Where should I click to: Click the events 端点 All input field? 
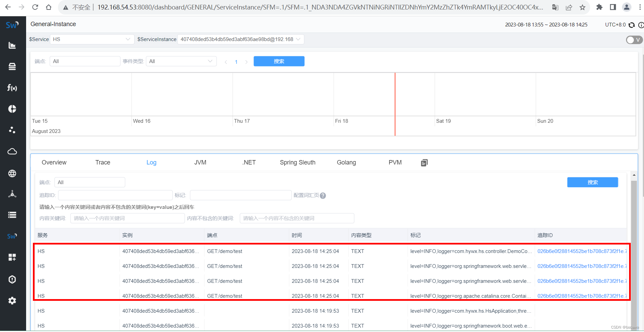coord(85,61)
